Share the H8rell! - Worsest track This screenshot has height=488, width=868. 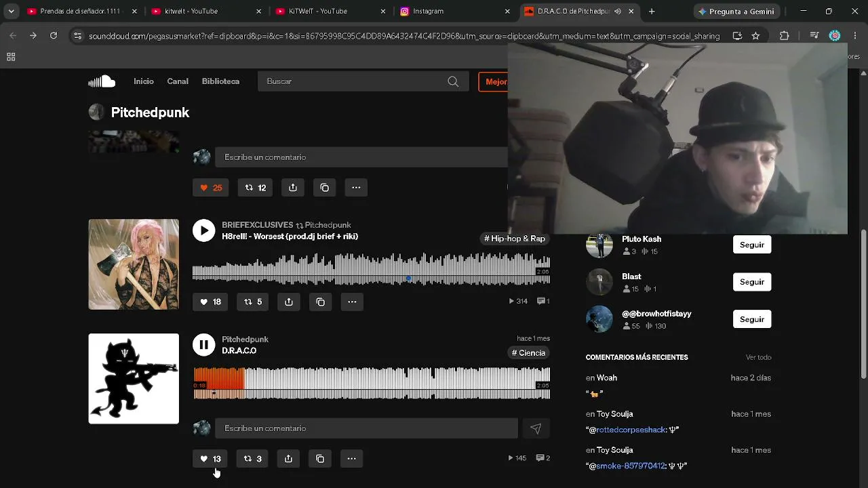point(289,302)
